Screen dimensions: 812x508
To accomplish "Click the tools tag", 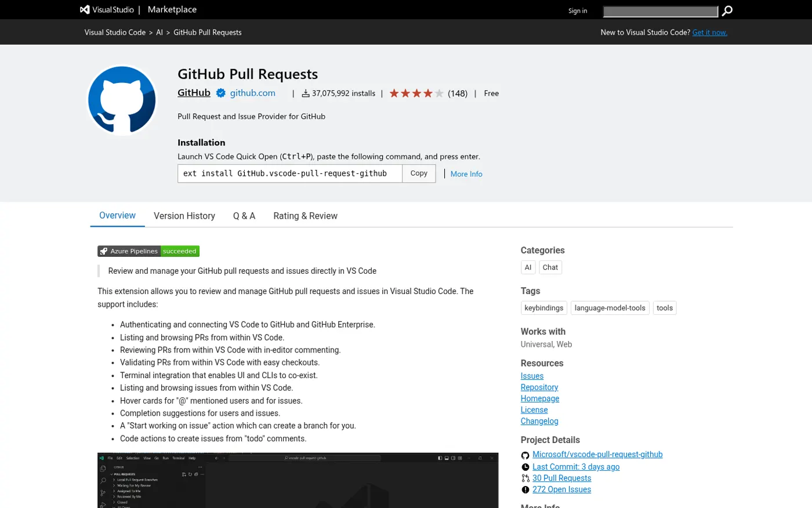I will click(665, 308).
